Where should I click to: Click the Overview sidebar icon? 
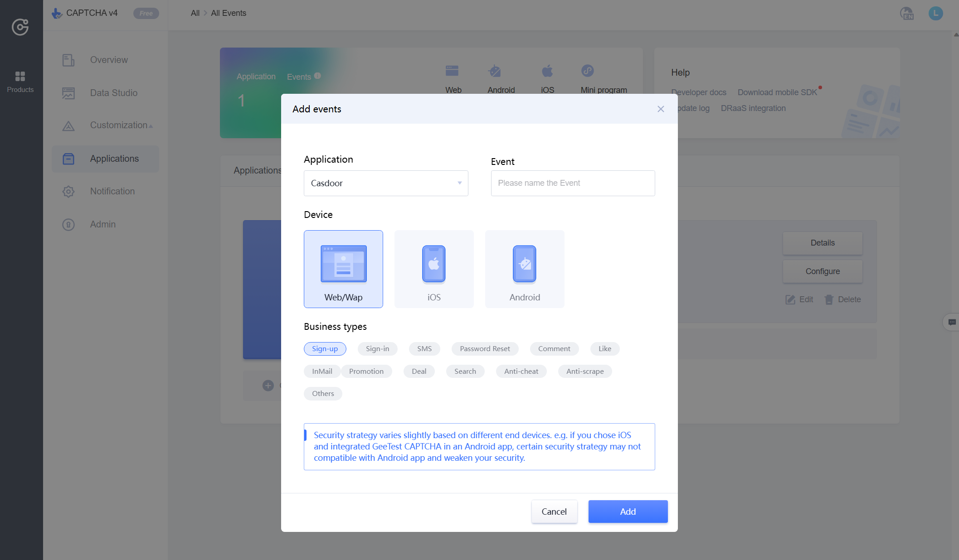coord(68,60)
